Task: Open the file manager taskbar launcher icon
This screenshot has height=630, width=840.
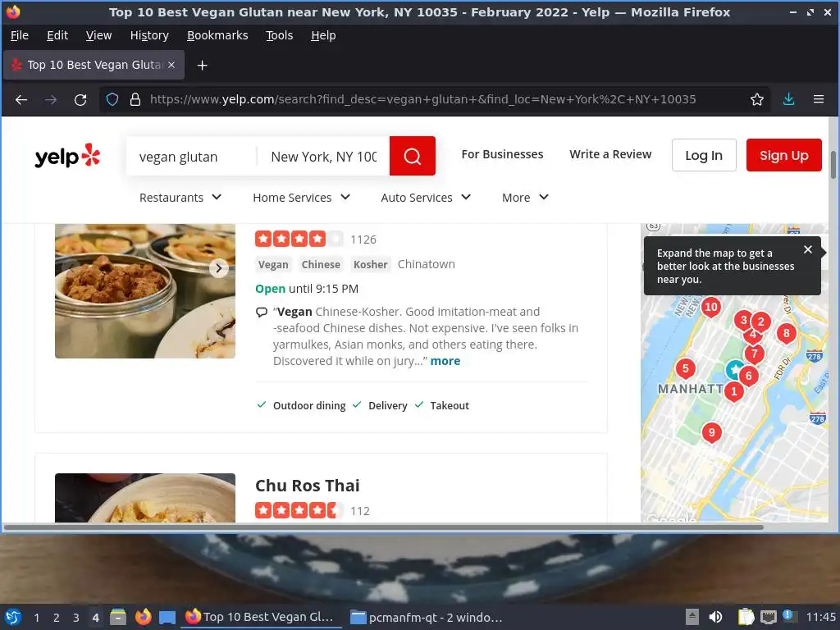Action: click(118, 617)
